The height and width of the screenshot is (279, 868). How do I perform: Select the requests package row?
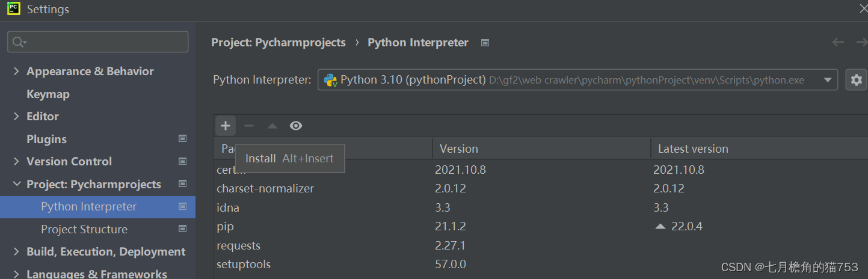coord(540,245)
